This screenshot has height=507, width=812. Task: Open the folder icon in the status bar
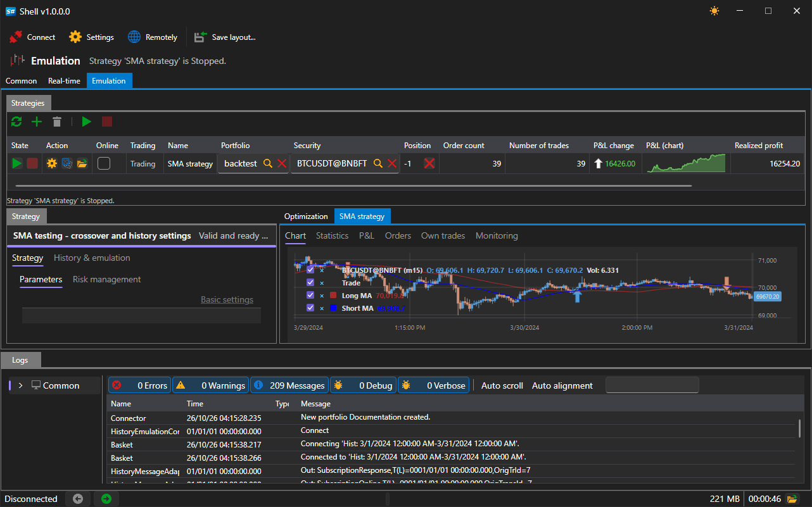point(792,499)
